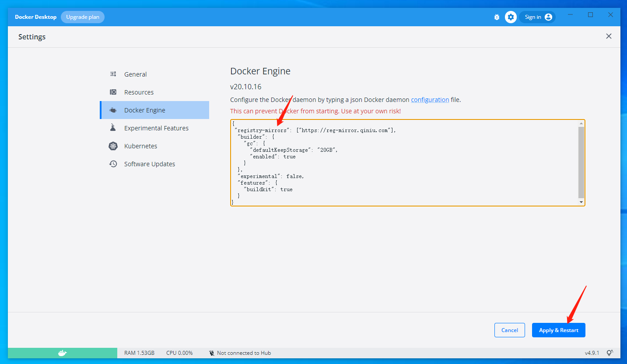Click the Software Updates history icon

pos(113,164)
